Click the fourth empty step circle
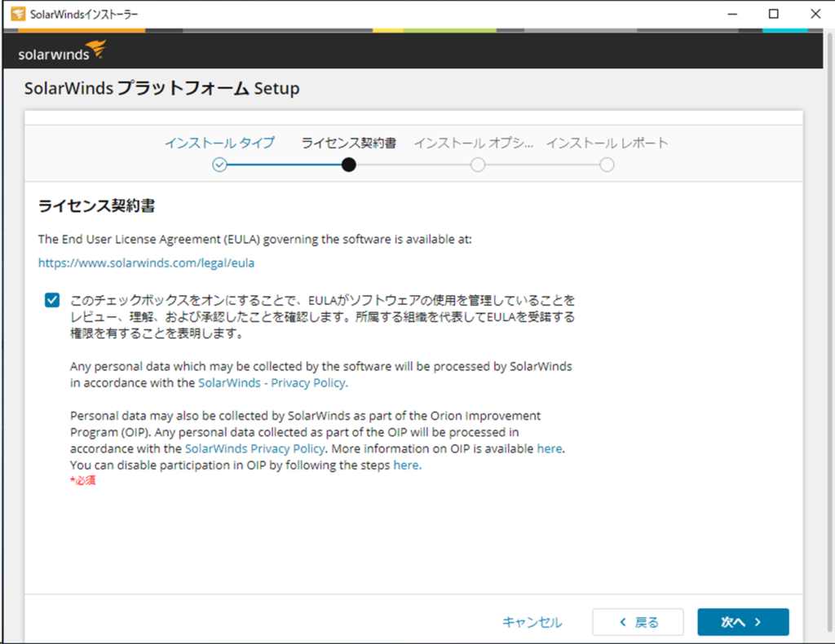 (x=607, y=165)
